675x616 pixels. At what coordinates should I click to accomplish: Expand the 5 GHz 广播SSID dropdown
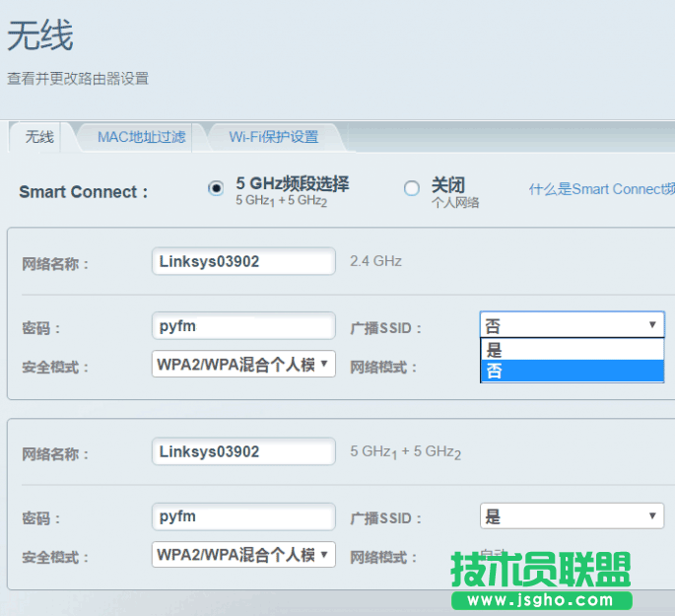pyautogui.click(x=572, y=515)
